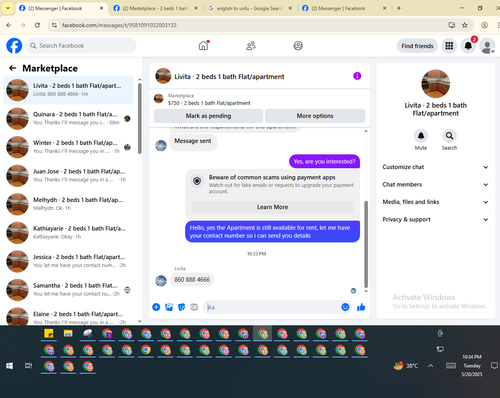The image size is (500, 398).
Task: Click the Find friends button
Action: [417, 46]
